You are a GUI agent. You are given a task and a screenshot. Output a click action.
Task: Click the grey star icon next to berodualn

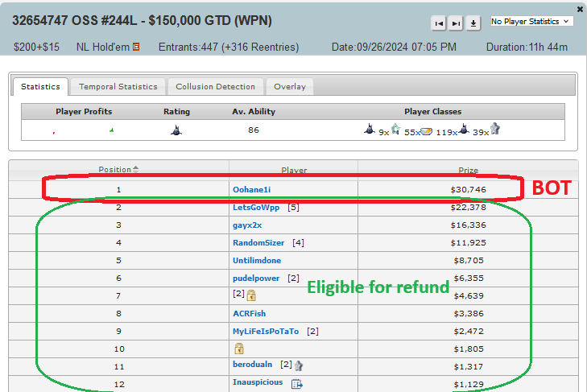pos(299,365)
